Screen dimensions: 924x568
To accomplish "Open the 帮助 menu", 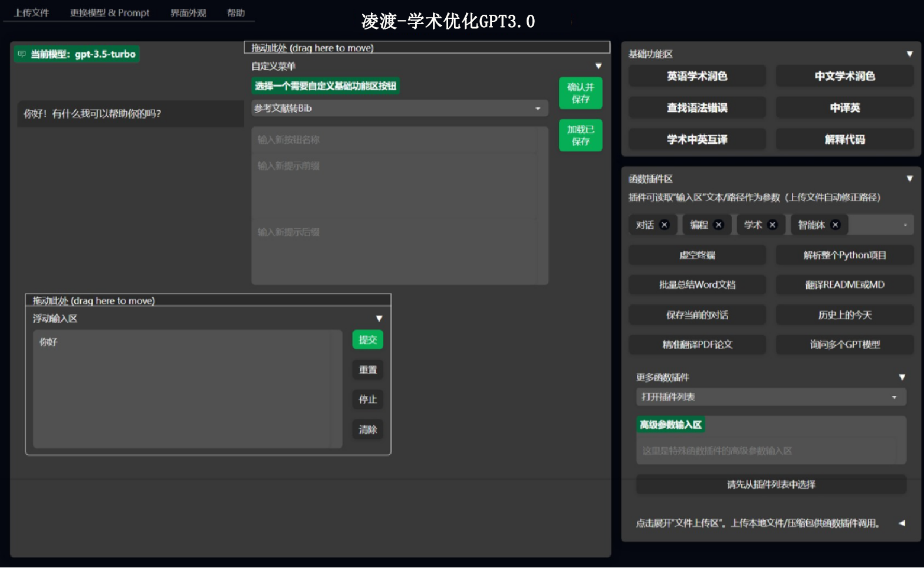I will click(x=236, y=12).
